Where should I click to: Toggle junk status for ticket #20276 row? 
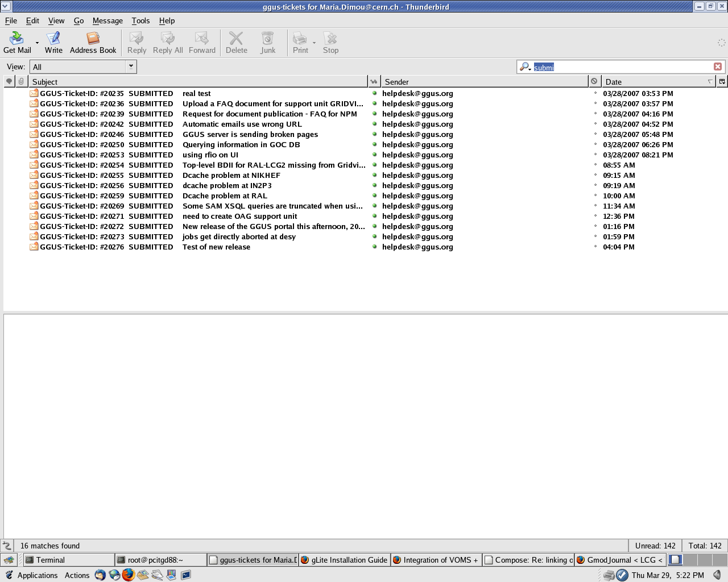595,247
